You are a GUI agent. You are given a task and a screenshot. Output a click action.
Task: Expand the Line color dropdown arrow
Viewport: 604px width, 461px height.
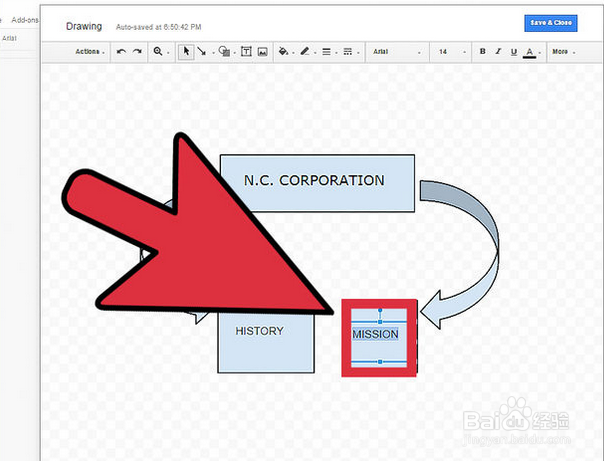click(315, 53)
